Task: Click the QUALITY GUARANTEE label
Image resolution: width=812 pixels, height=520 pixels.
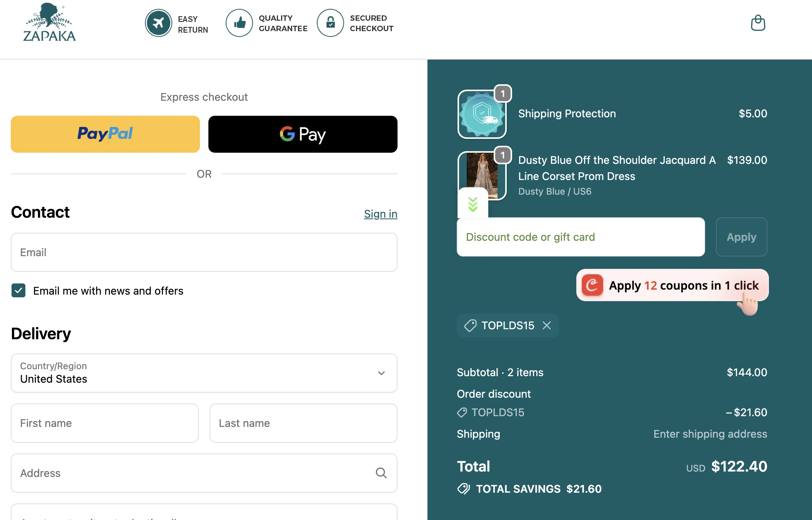Action: pyautogui.click(x=283, y=23)
